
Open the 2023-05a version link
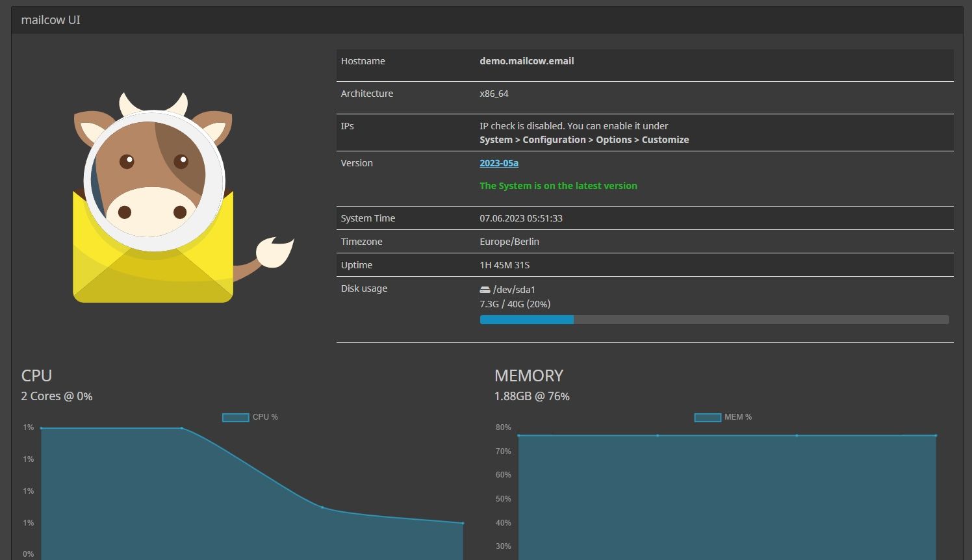point(499,163)
